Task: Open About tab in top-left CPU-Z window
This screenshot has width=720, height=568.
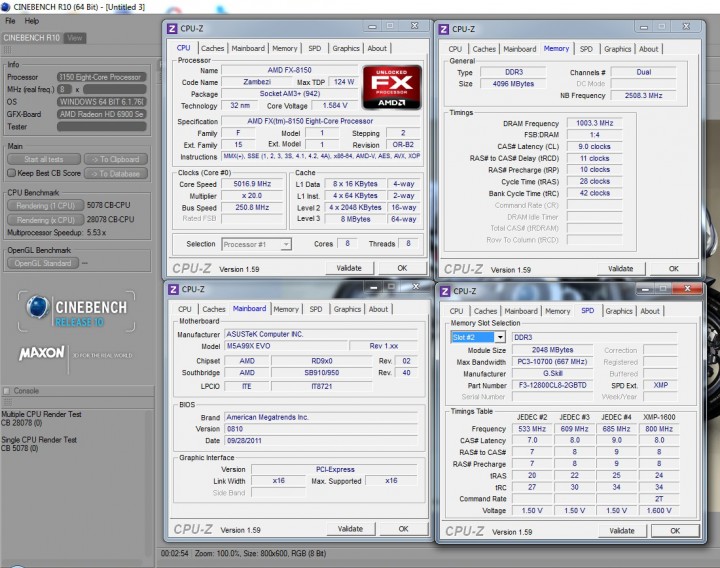Action: (377, 48)
